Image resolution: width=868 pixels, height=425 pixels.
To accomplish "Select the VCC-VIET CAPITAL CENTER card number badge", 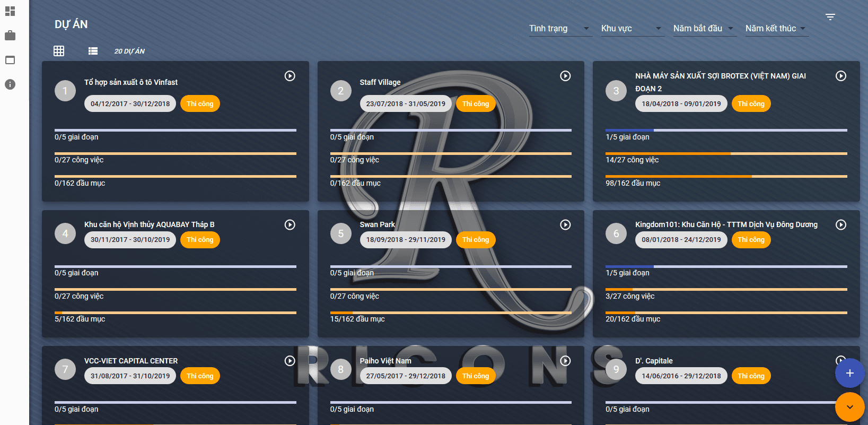I will (x=65, y=369).
